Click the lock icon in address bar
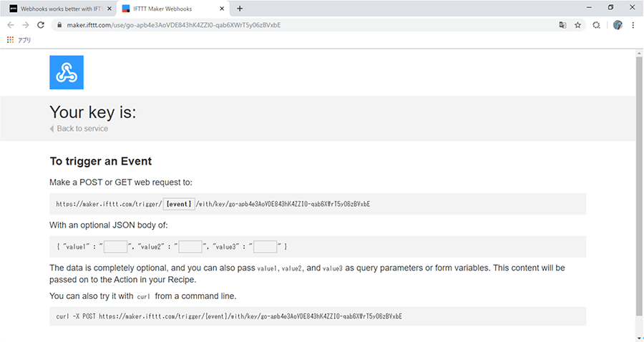644x342 pixels. pyautogui.click(x=59, y=25)
